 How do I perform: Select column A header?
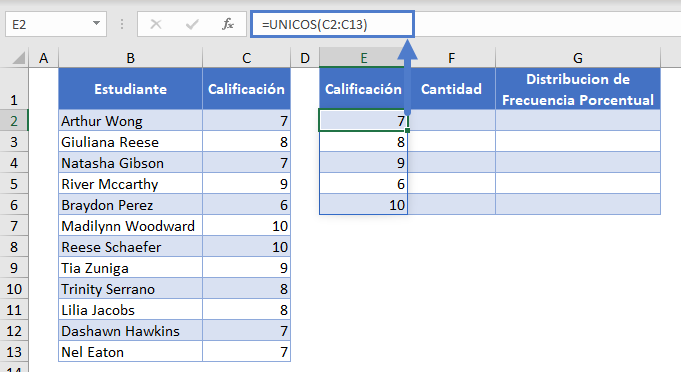point(43,58)
